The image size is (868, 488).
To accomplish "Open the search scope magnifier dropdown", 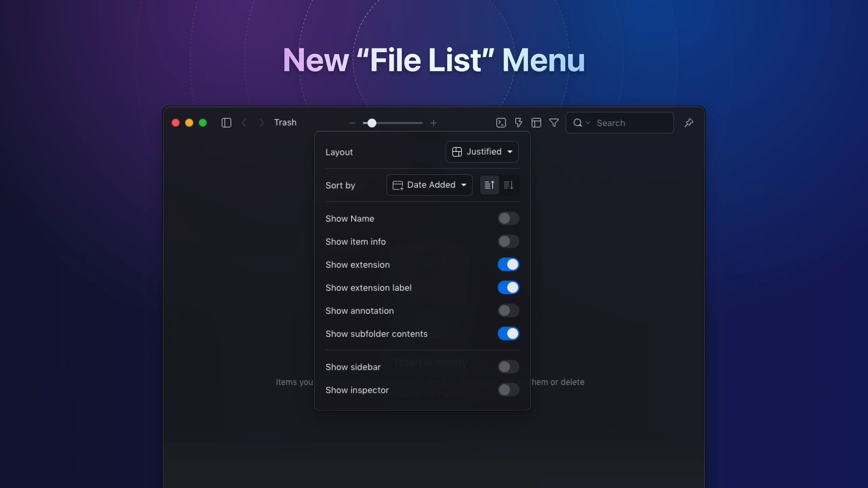I will [x=582, y=123].
